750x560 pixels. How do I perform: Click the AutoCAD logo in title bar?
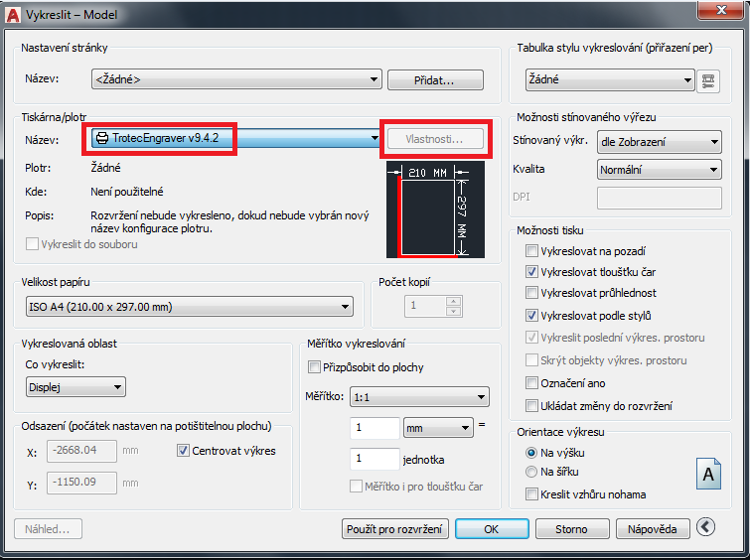click(12, 11)
